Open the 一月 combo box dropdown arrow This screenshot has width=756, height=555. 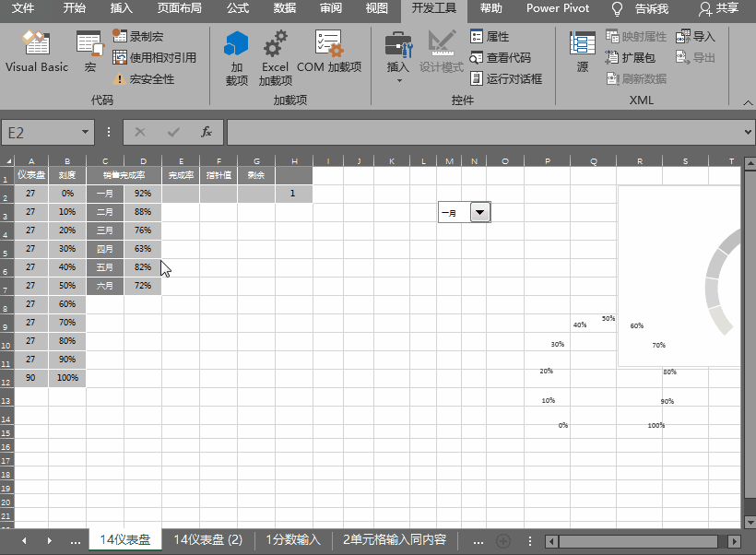(479, 212)
